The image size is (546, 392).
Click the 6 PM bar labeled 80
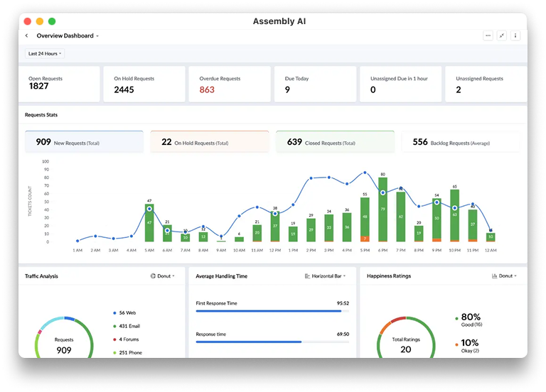382,209
